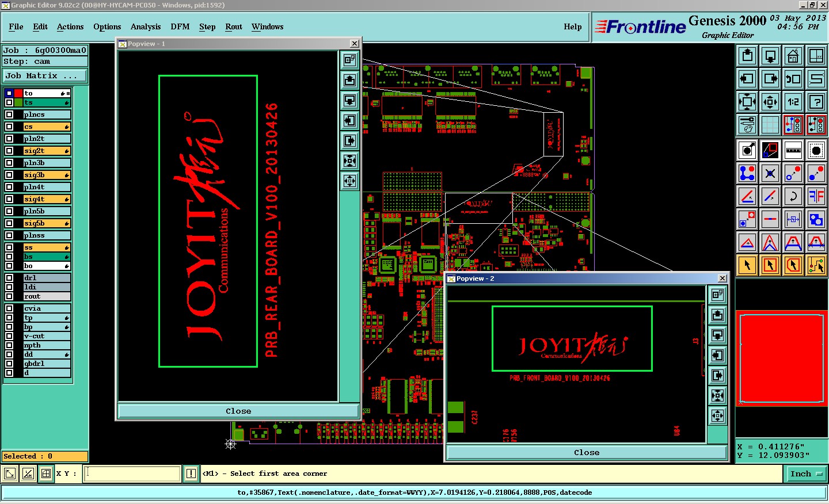Open the tools and palette settings icon
Image resolution: width=829 pixels, height=504 pixels.
(747, 125)
